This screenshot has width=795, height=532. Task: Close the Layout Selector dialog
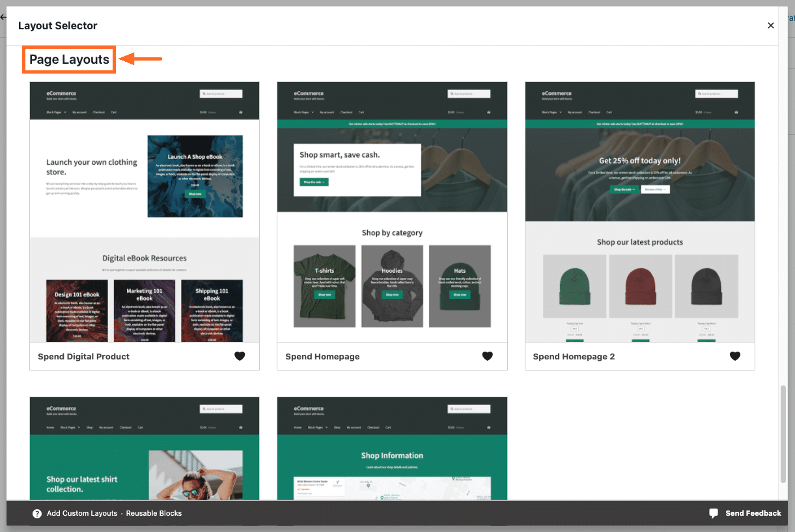click(x=770, y=25)
